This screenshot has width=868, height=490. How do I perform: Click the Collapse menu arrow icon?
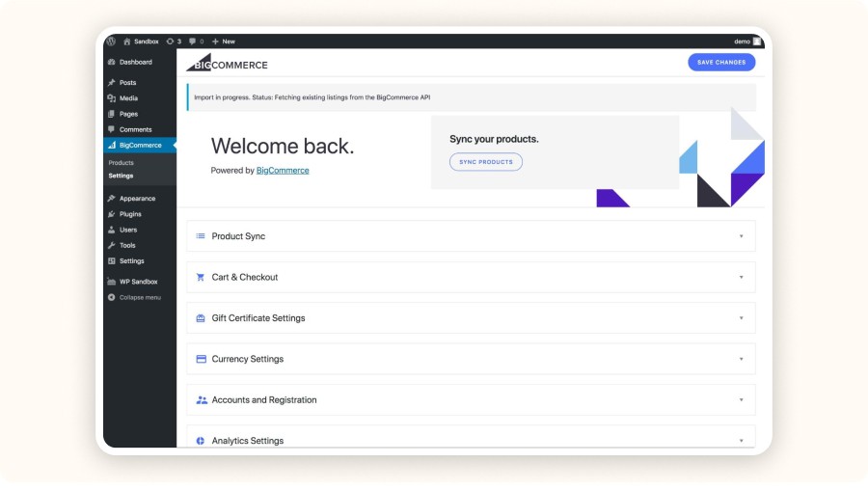[112, 297]
